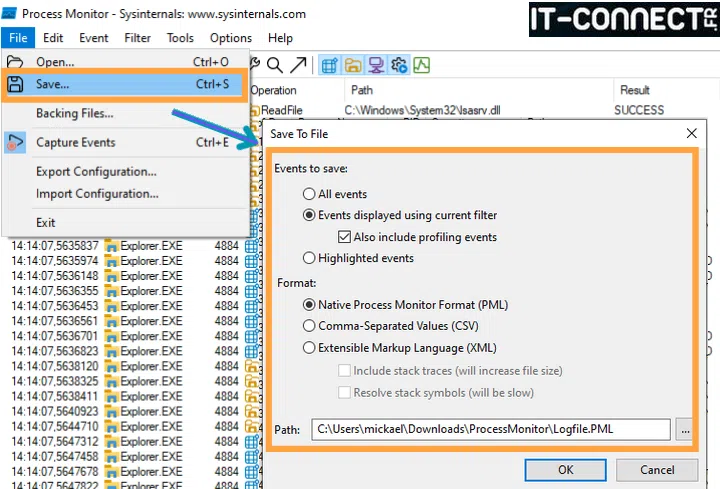
Task: Choose Backing Files... menu entry
Action: 124,113
